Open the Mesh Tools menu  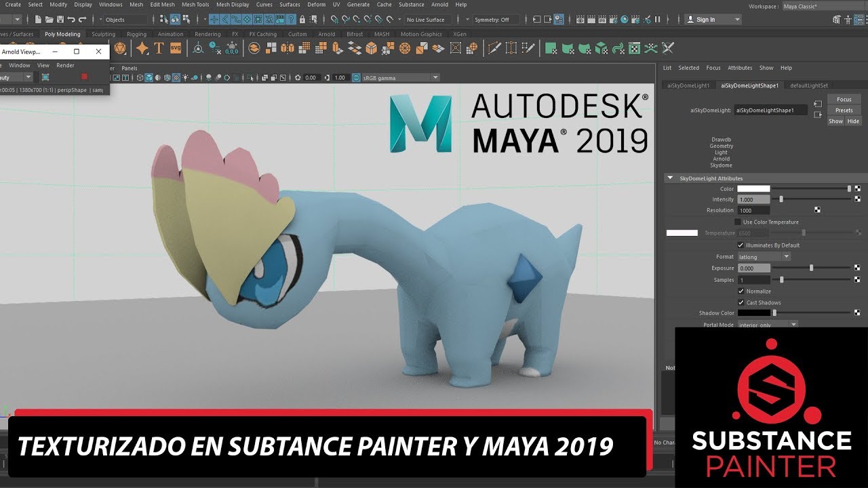tap(195, 5)
